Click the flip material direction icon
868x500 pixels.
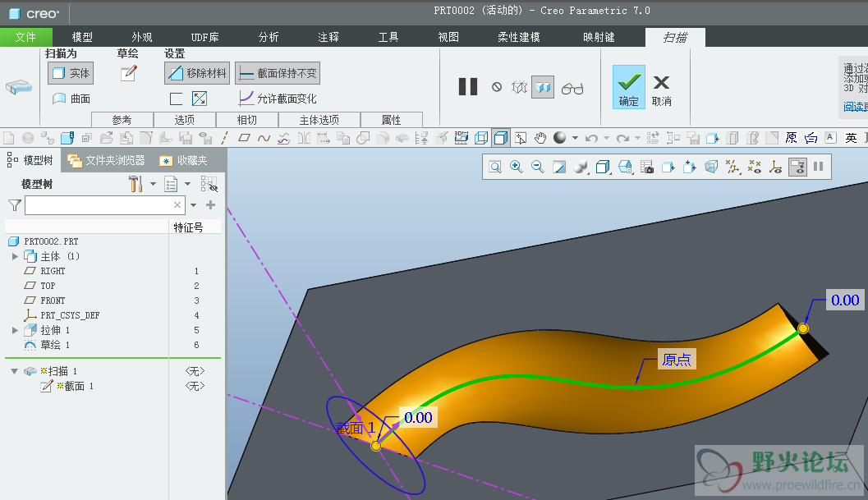point(200,99)
